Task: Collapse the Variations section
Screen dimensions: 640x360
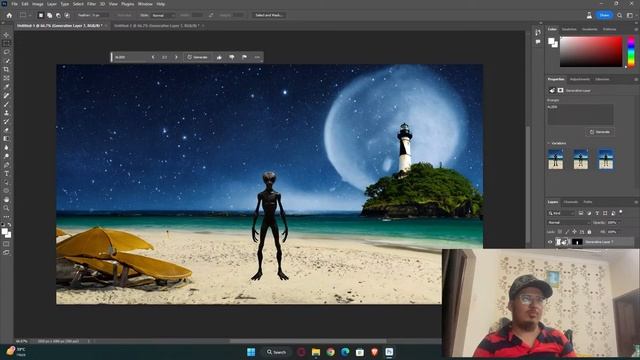Action: click(549, 143)
